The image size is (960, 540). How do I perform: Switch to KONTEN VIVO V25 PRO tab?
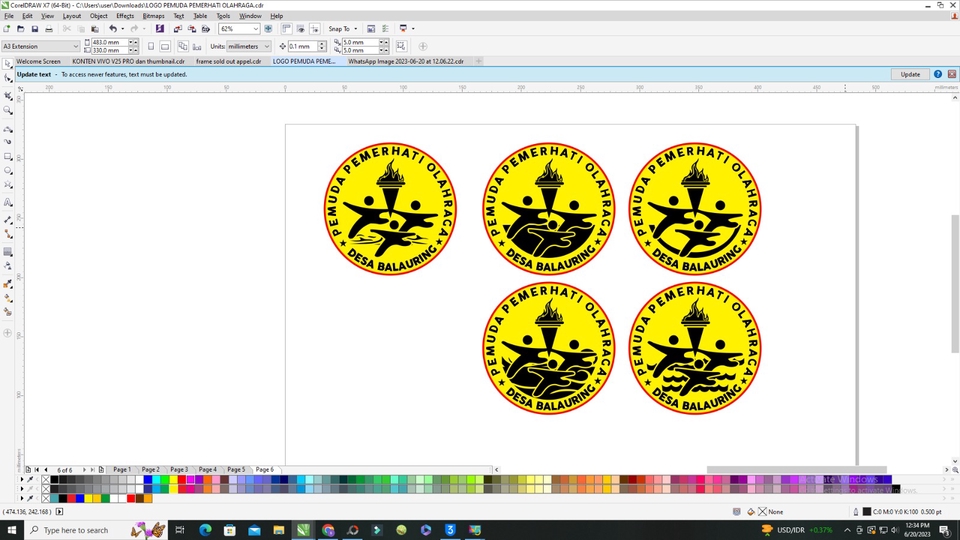128,61
